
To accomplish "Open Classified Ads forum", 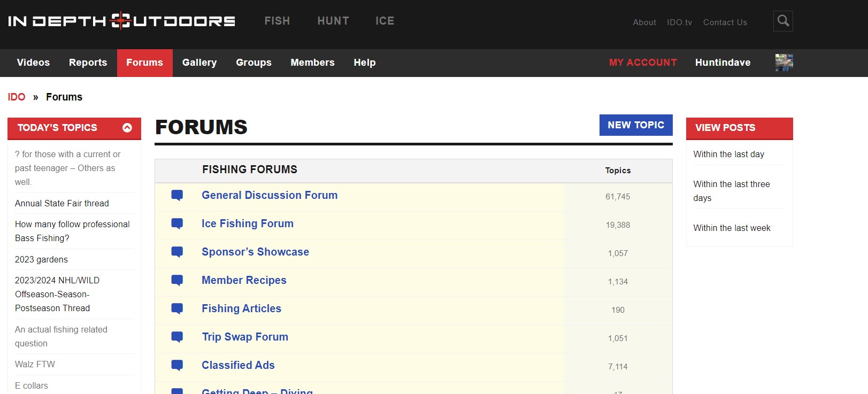I will (x=238, y=365).
